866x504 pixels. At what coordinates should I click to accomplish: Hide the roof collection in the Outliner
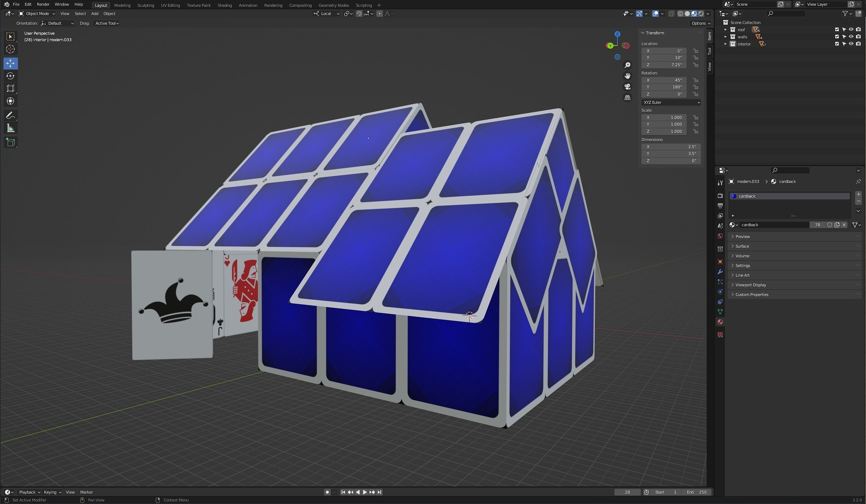[x=851, y=29]
